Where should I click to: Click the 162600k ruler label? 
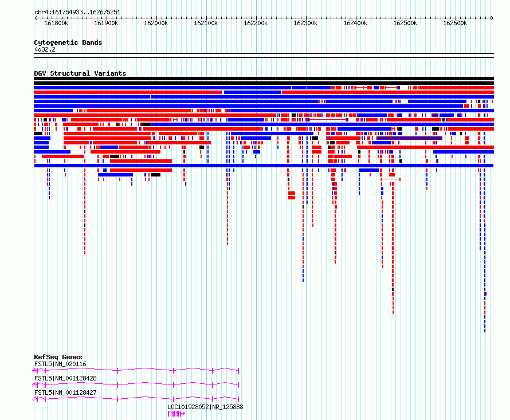[455, 23]
